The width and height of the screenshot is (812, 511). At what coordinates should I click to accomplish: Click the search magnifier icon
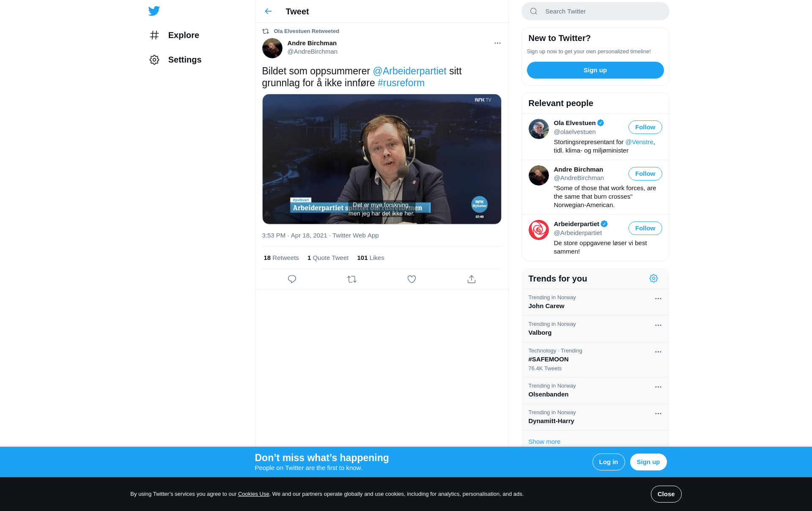[534, 11]
